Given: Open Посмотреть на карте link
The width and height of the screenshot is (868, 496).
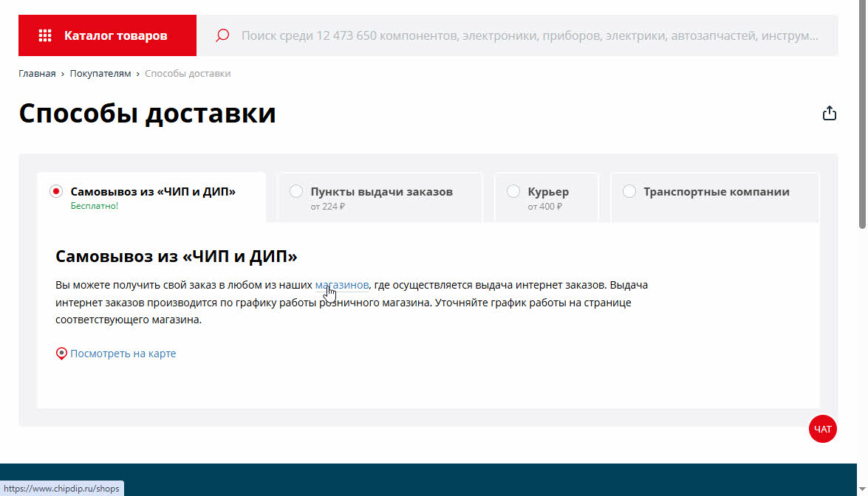Looking at the screenshot, I should point(123,354).
